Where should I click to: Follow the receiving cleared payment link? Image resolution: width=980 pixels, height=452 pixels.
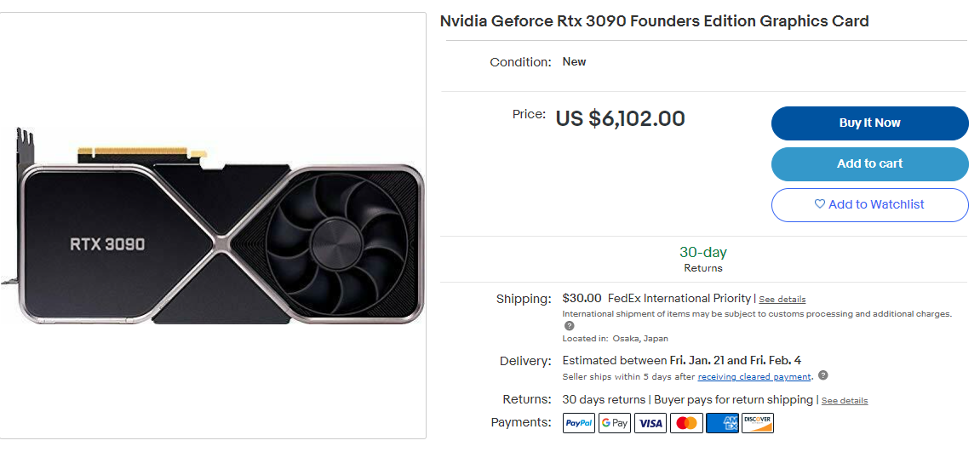[754, 377]
